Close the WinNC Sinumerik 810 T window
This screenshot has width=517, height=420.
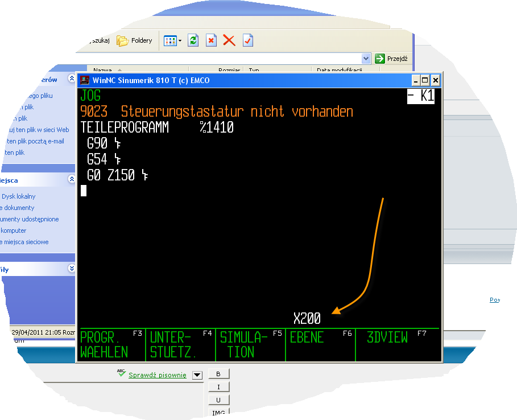pos(435,80)
